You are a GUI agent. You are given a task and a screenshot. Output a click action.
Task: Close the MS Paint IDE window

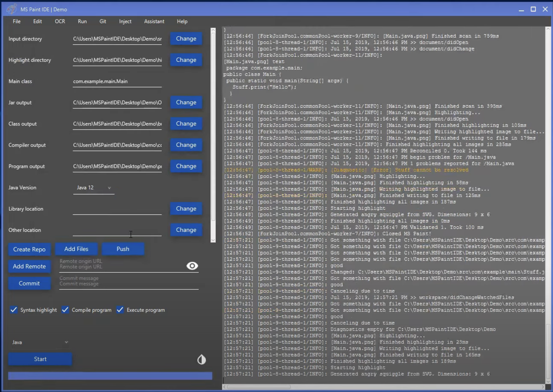click(545, 9)
